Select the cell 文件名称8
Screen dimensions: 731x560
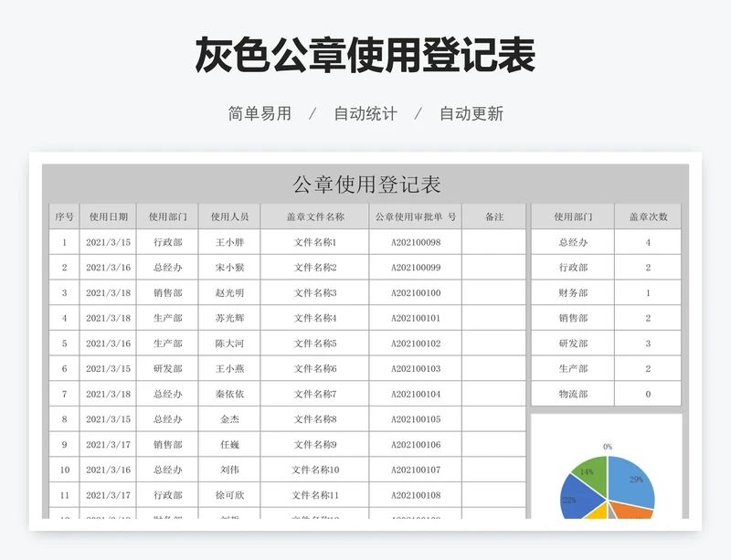[x=315, y=419]
